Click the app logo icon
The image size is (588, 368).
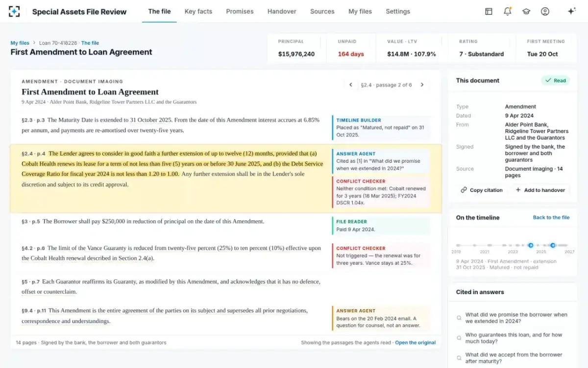click(x=14, y=11)
